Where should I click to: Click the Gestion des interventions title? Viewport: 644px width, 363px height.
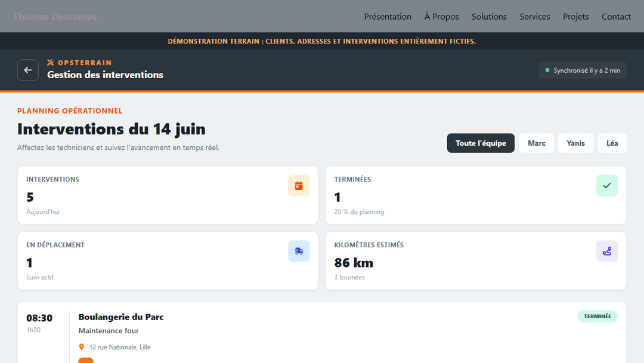(105, 75)
